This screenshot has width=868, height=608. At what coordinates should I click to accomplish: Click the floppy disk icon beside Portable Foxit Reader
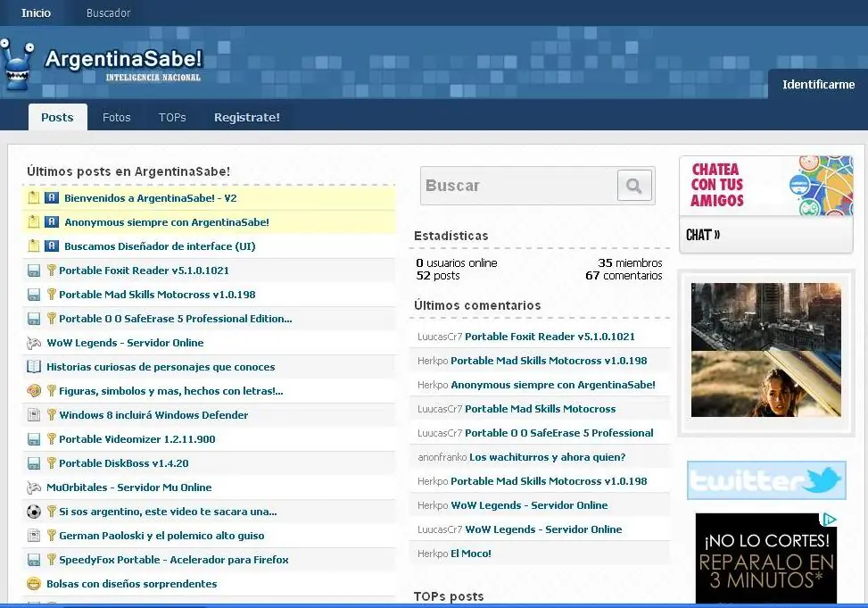coord(34,271)
